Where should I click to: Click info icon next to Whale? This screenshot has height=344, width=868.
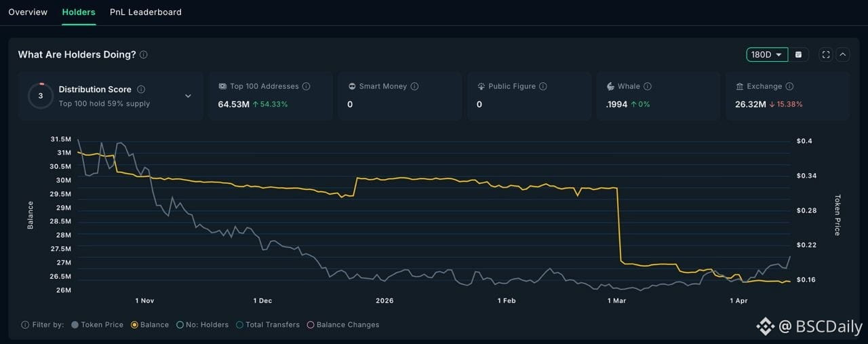pos(648,87)
